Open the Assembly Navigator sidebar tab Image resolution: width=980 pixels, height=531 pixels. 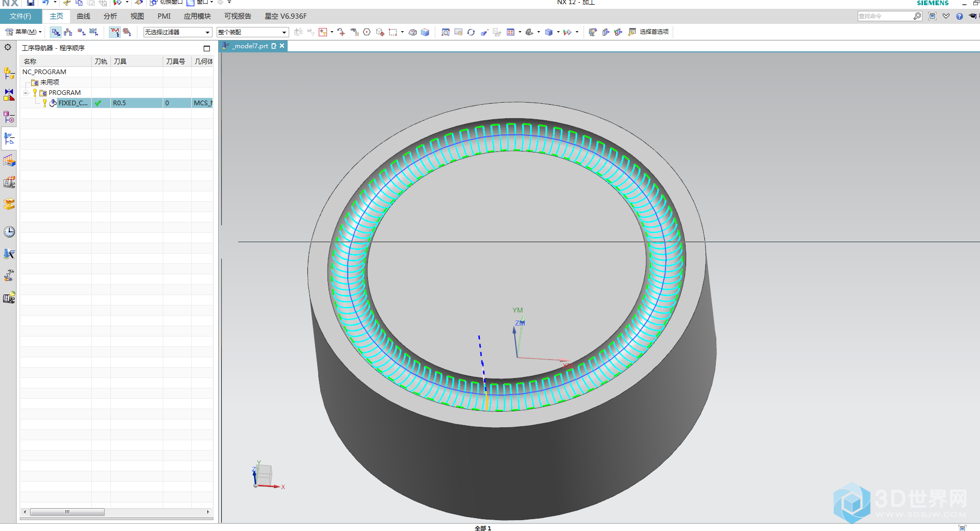[x=9, y=73]
